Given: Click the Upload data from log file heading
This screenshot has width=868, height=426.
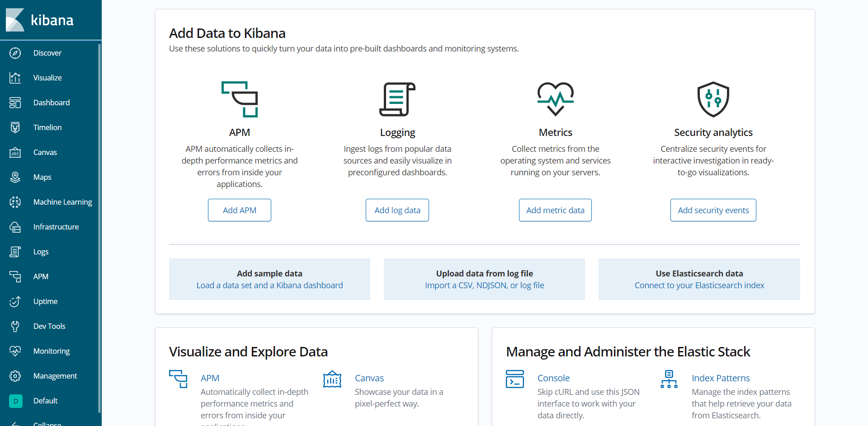Looking at the screenshot, I should tap(485, 273).
